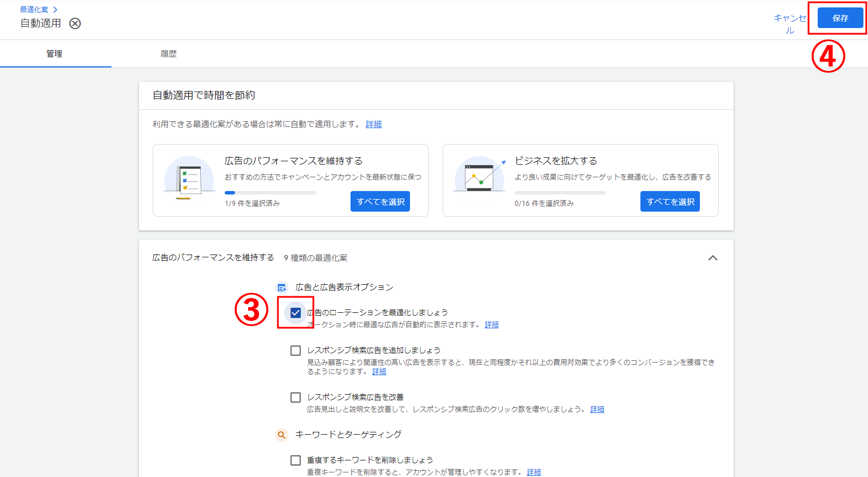
Task: Switch to the 履歴 tab
Action: [169, 54]
